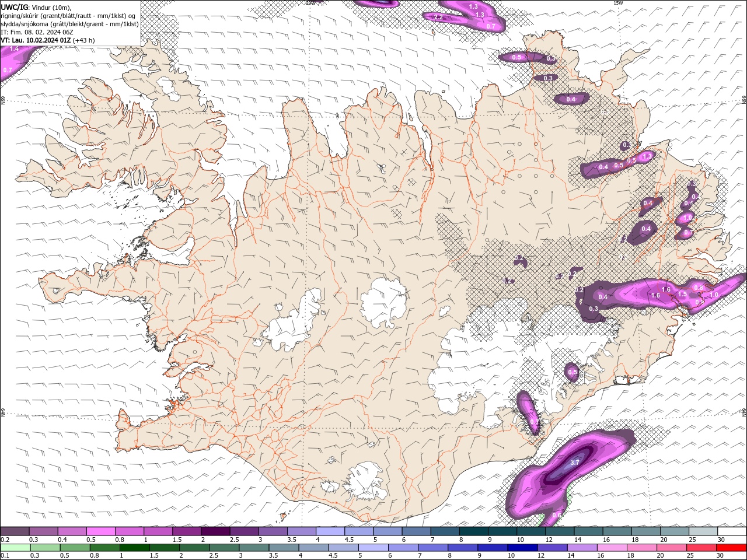
Task: Click the white Hofsjökull glacier in central Iceland
Action: [x=384, y=302]
